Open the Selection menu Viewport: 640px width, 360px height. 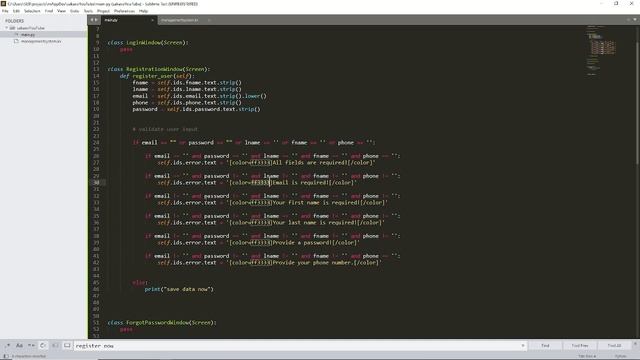[32, 11]
